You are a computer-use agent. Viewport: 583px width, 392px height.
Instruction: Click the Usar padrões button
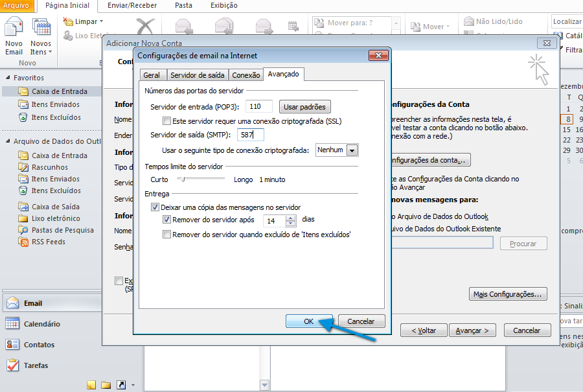coord(305,107)
